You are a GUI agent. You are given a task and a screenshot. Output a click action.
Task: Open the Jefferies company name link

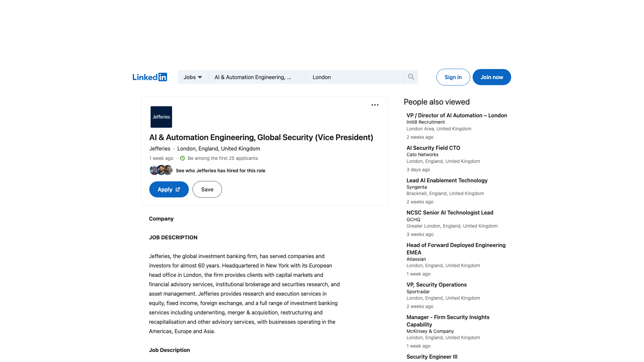160,148
